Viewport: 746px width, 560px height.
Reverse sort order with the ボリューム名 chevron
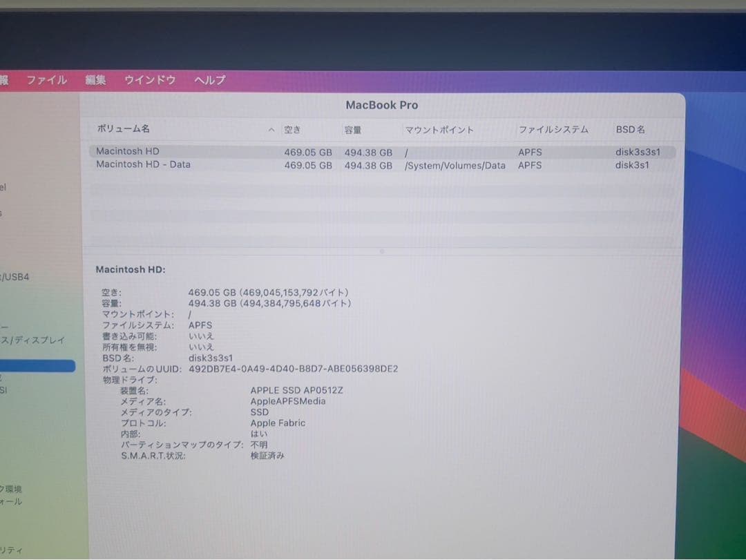271,129
